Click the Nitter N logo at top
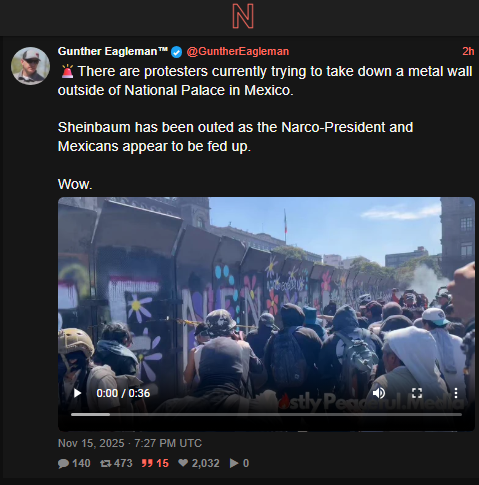Screen dimensions: 479x485 [243, 16]
